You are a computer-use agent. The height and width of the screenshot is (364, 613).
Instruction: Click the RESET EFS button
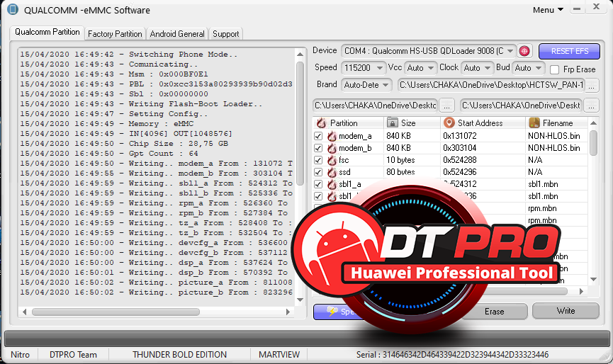569,51
